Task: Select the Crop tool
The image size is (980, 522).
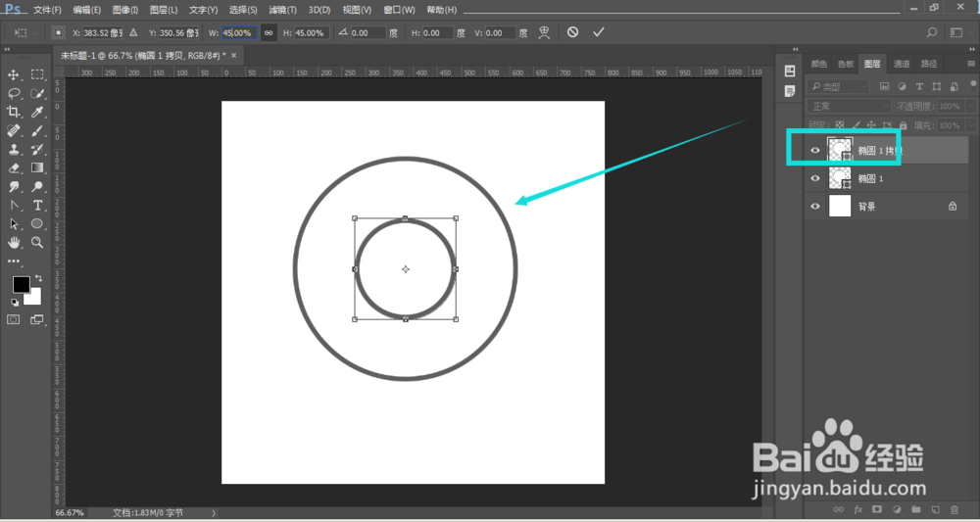Action: pyautogui.click(x=13, y=113)
